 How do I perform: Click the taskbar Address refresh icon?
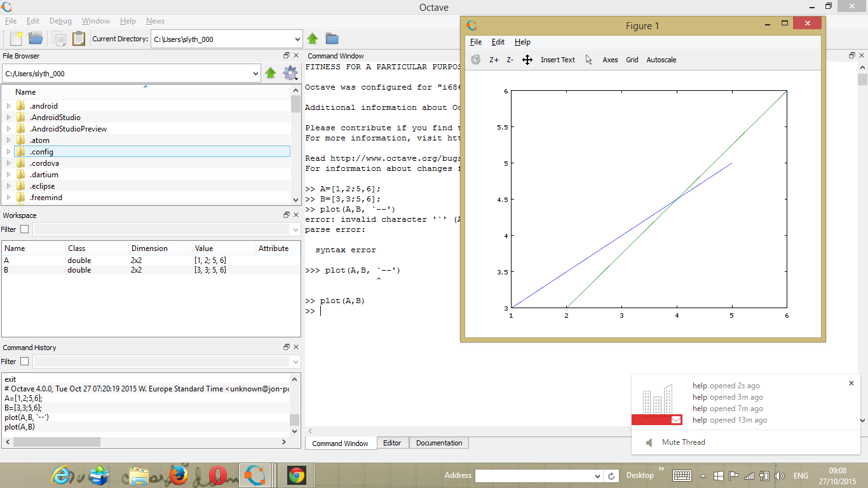point(611,476)
